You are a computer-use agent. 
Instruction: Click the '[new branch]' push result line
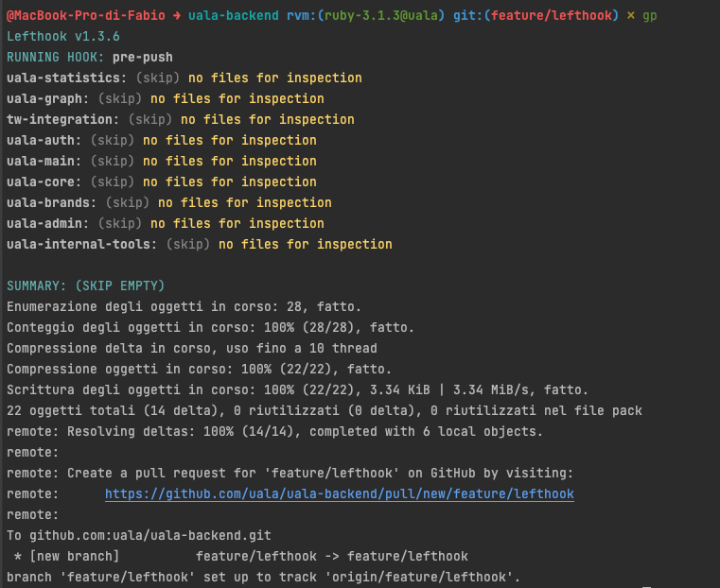[240, 557]
